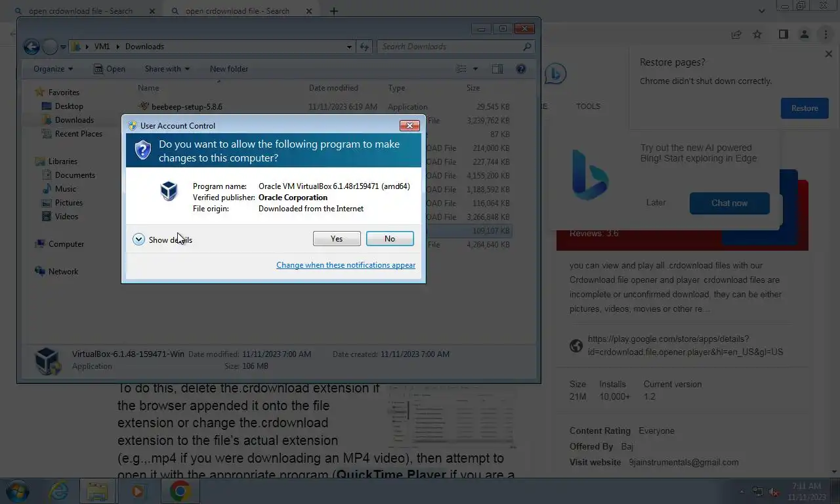Open the TOOLS tab on Bing
This screenshot has height=504, width=840.
coord(588,106)
